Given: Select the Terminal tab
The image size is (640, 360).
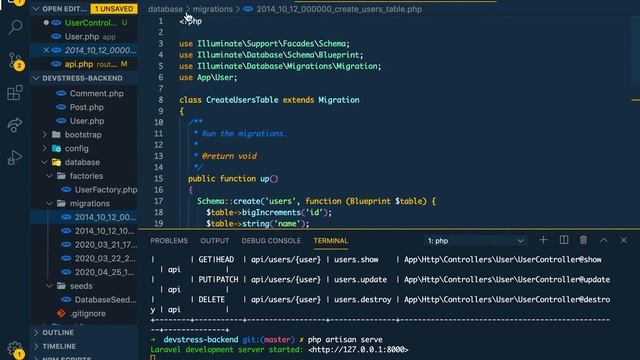Looking at the screenshot, I should pyautogui.click(x=331, y=241).
